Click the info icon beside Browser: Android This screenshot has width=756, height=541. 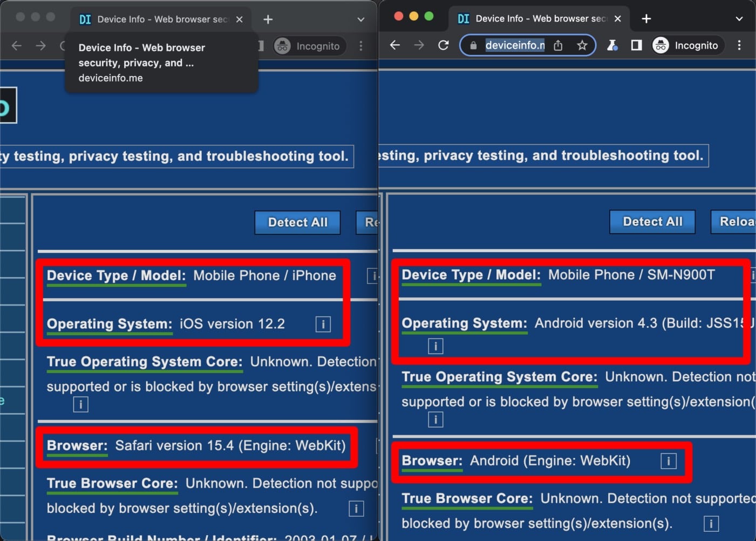tap(668, 461)
